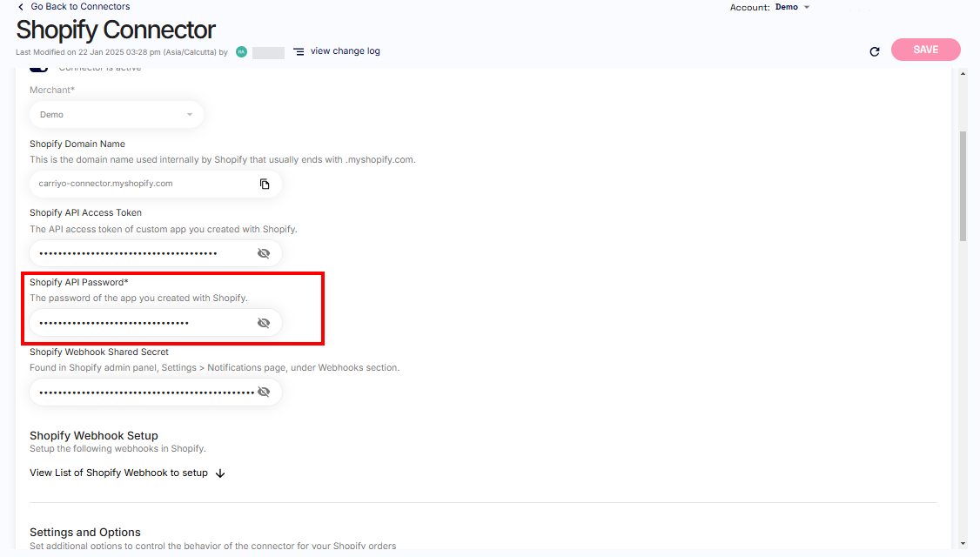Click the scrollbar down arrow
The height and width of the screenshot is (557, 980).
[963, 544]
